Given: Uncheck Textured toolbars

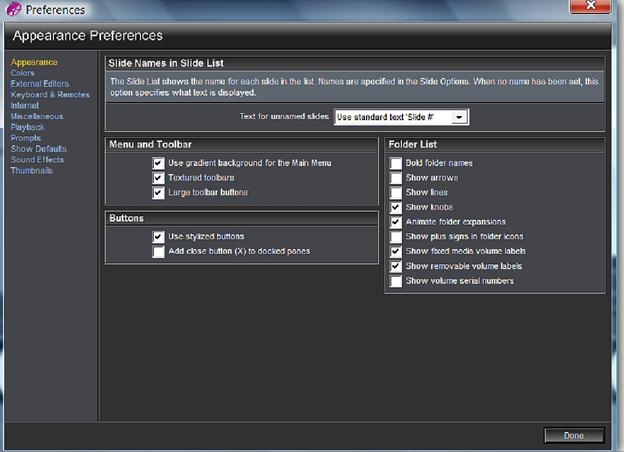Looking at the screenshot, I should pyautogui.click(x=158, y=177).
